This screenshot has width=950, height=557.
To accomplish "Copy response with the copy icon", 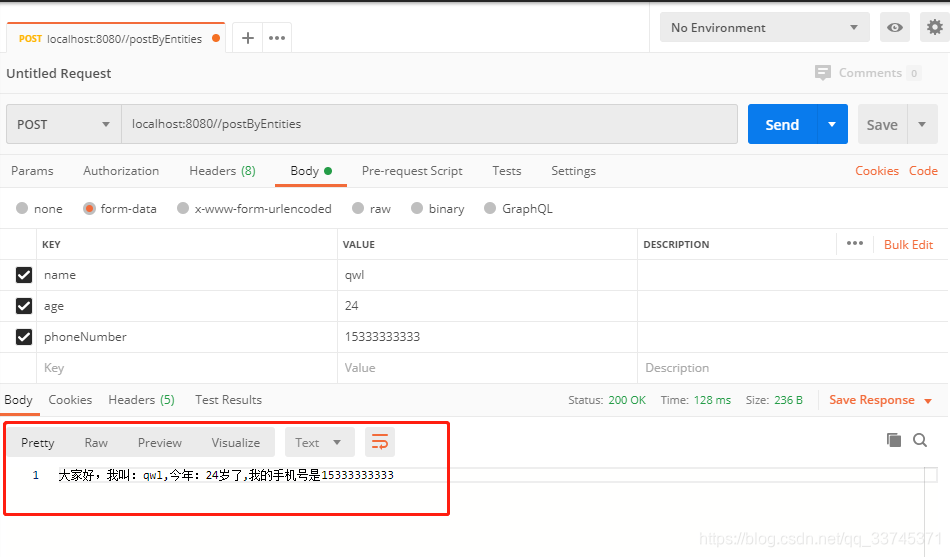I will [x=894, y=440].
